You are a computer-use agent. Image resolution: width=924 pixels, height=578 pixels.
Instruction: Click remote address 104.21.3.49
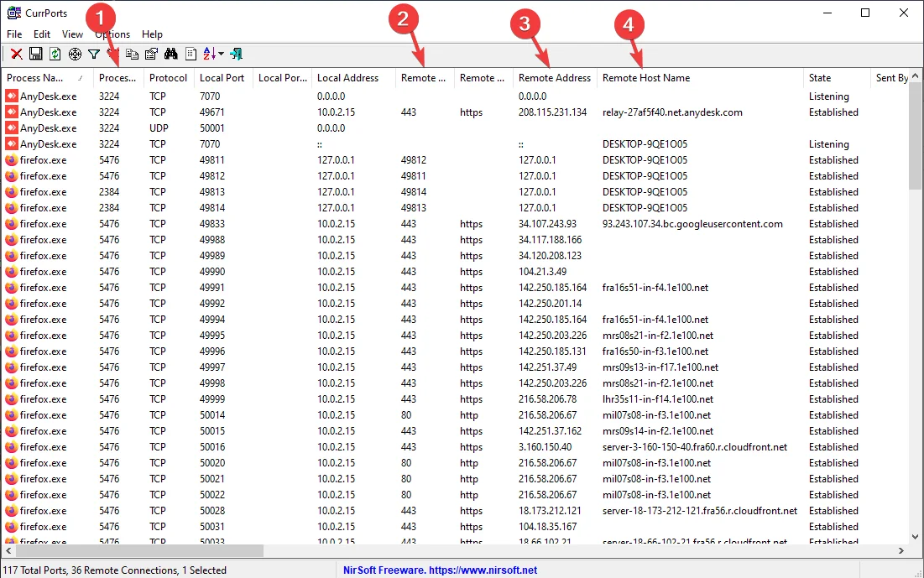(543, 272)
